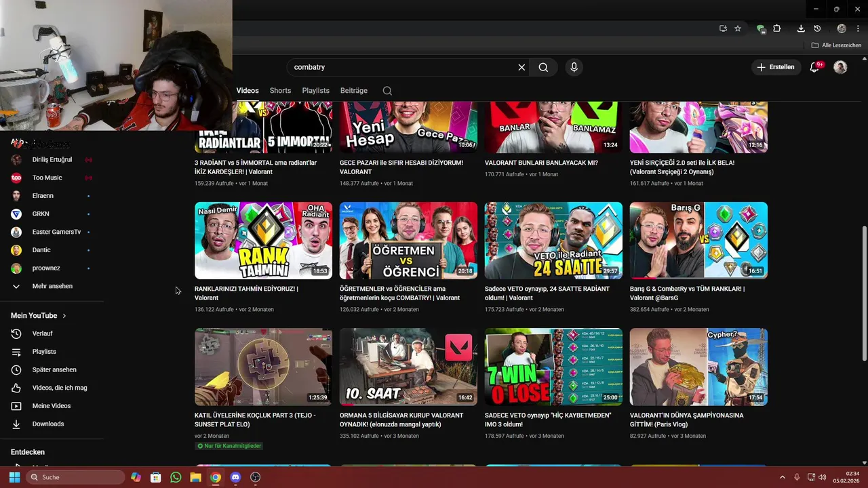Open the 1:25:39 members-only coaching thumbnail
868x488 pixels.
[263, 367]
